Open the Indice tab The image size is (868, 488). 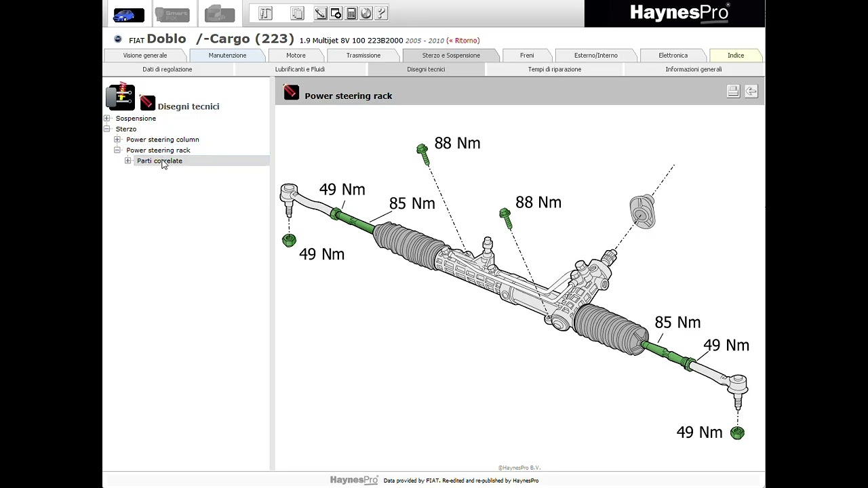[736, 56]
